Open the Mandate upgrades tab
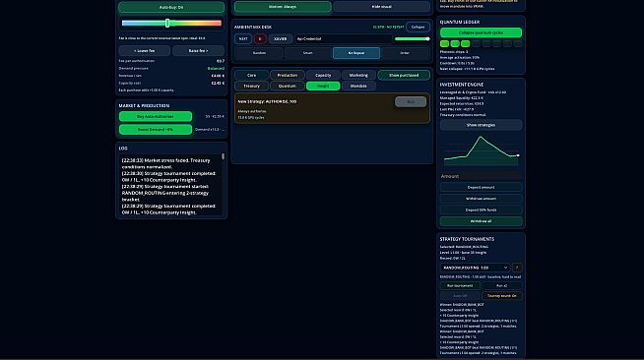 coord(358,86)
